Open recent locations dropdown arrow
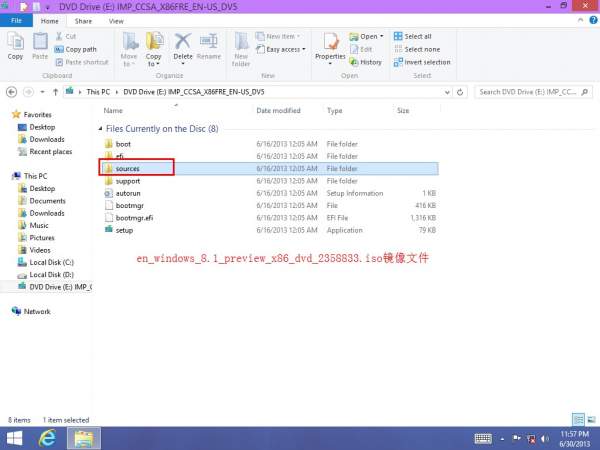The width and height of the screenshot is (600, 450). tap(42, 92)
